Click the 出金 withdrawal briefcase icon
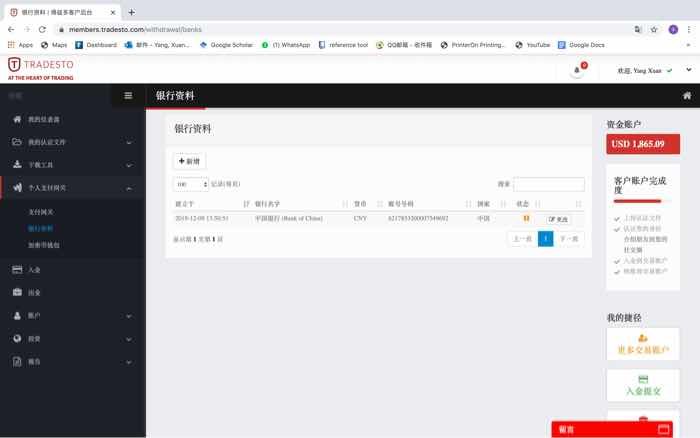Viewport: 700px width, 438px height. [x=17, y=292]
